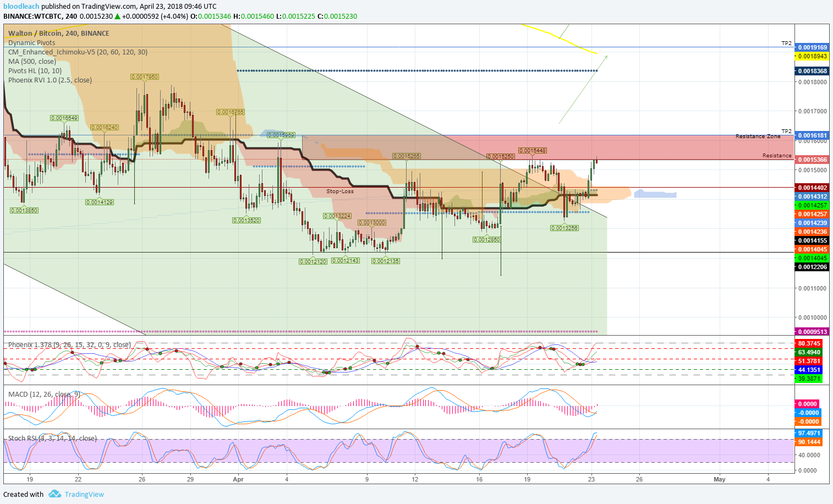The width and height of the screenshot is (833, 504).
Task: Click the Walton / Bitcoin, 240, BINANCE title
Action: click(59, 34)
